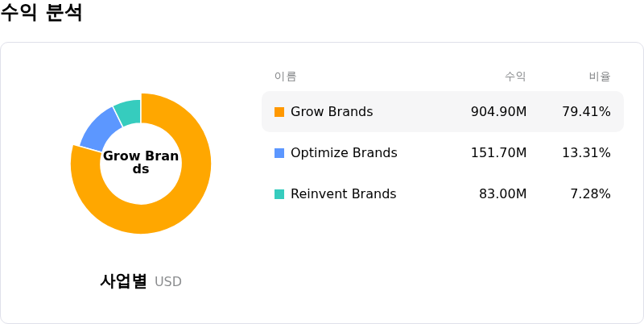Click the 사업별 chart caption

click(124, 281)
